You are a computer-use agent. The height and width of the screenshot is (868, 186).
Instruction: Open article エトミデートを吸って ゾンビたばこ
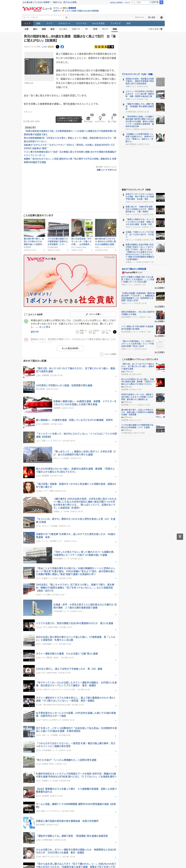(x=76, y=435)
